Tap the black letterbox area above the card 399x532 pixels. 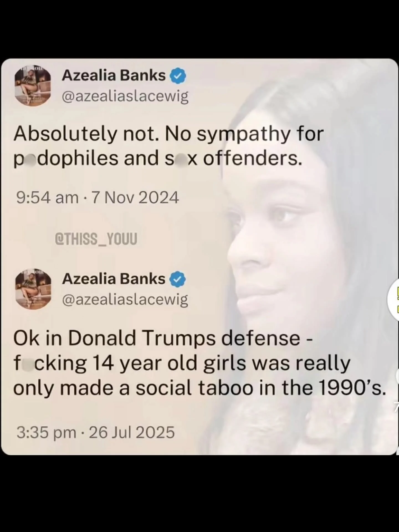pos(199,29)
